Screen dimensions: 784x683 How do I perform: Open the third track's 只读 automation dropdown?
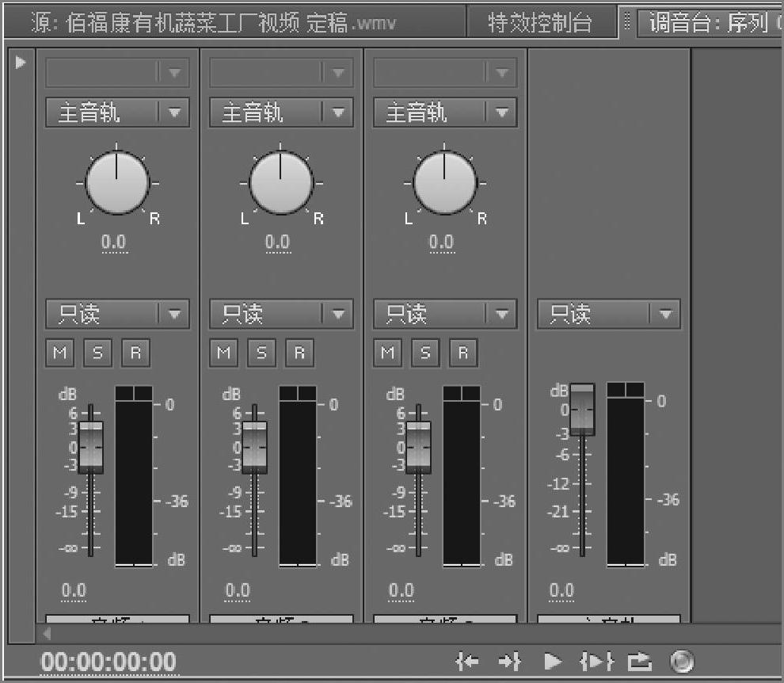[x=445, y=315]
